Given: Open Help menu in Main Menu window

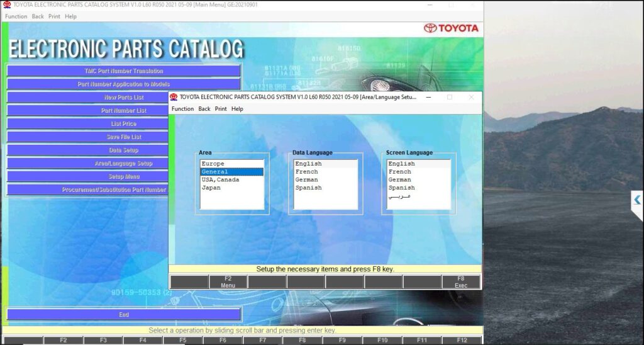Looking at the screenshot, I should point(70,16).
